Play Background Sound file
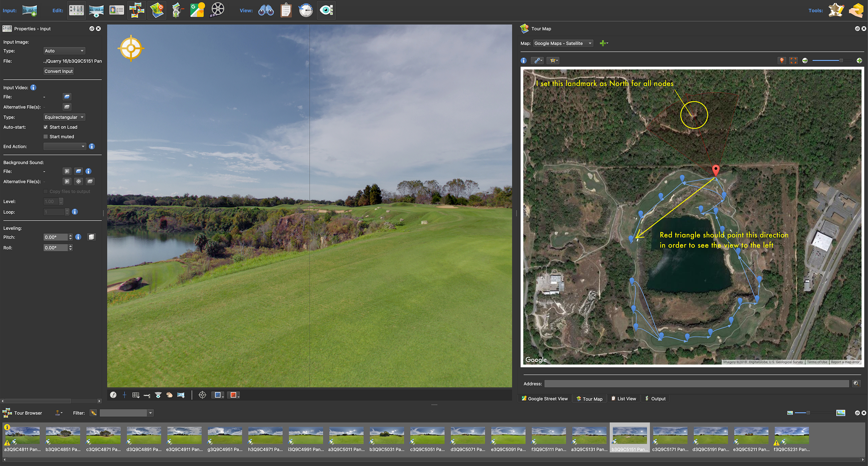This screenshot has height=466, width=868. pos(67,171)
